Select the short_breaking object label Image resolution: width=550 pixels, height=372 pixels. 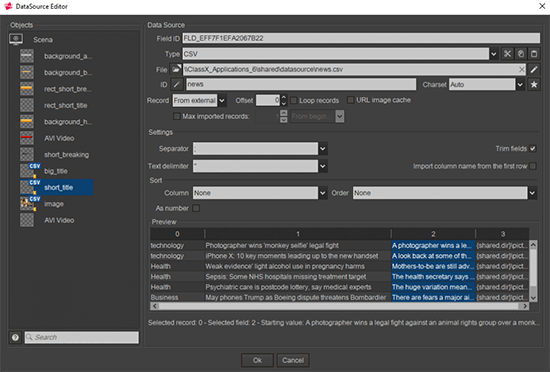click(66, 155)
